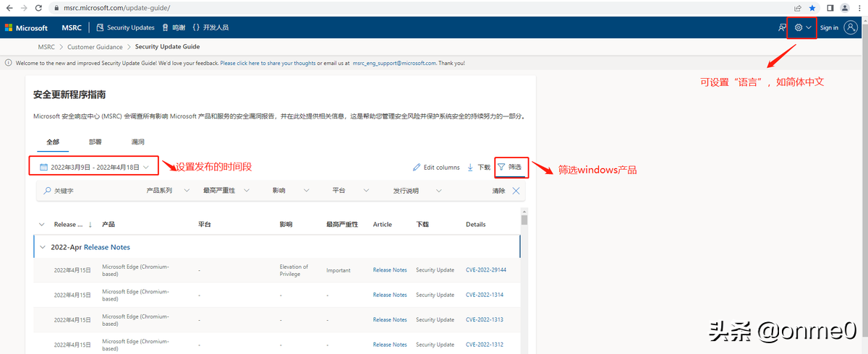This screenshot has width=868, height=354.
Task: Switch to the 全部 tab
Action: (x=52, y=142)
